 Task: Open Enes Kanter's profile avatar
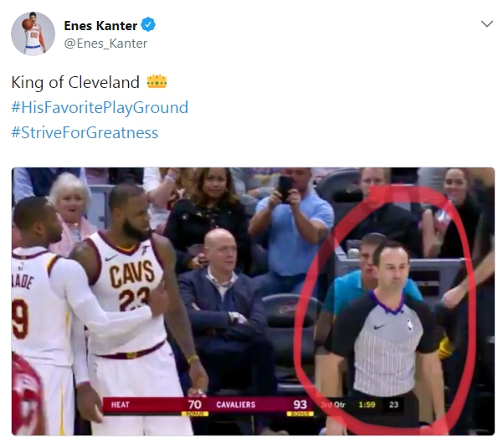click(33, 33)
